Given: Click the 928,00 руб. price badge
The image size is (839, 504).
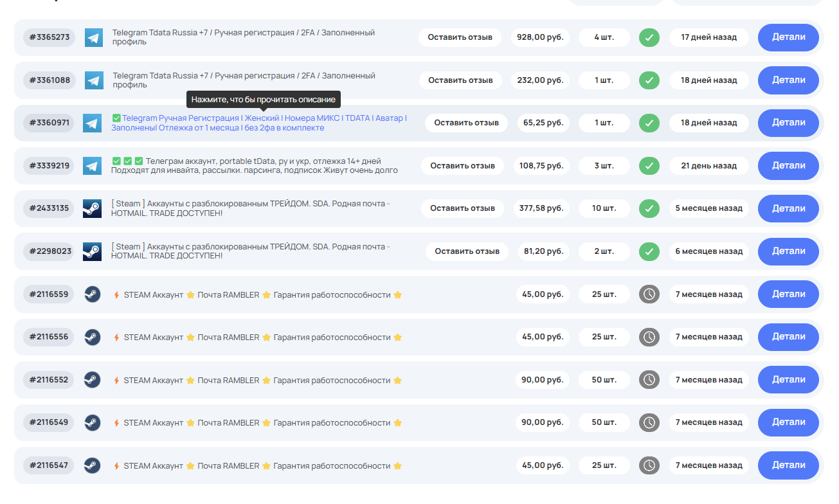Looking at the screenshot, I should pos(540,37).
